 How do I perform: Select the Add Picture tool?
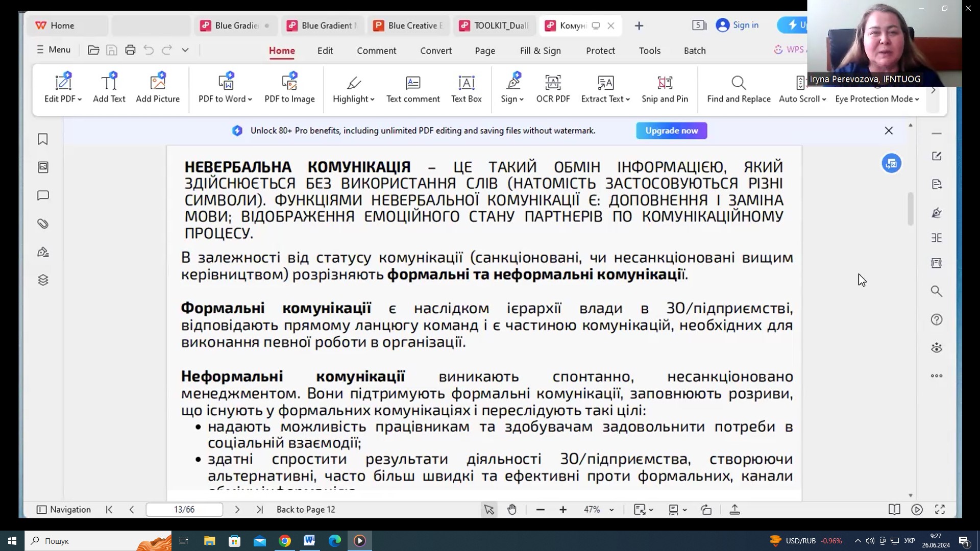pos(158,88)
